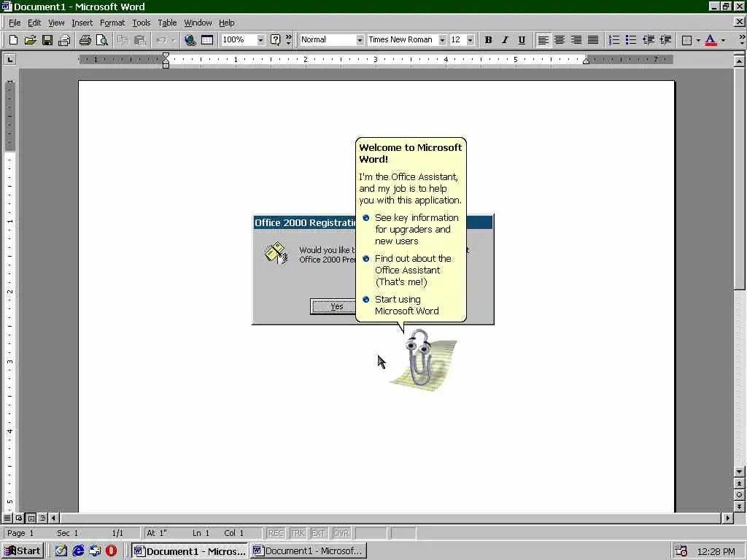Create a new blank document
The height and width of the screenshot is (560, 747).
13,40
